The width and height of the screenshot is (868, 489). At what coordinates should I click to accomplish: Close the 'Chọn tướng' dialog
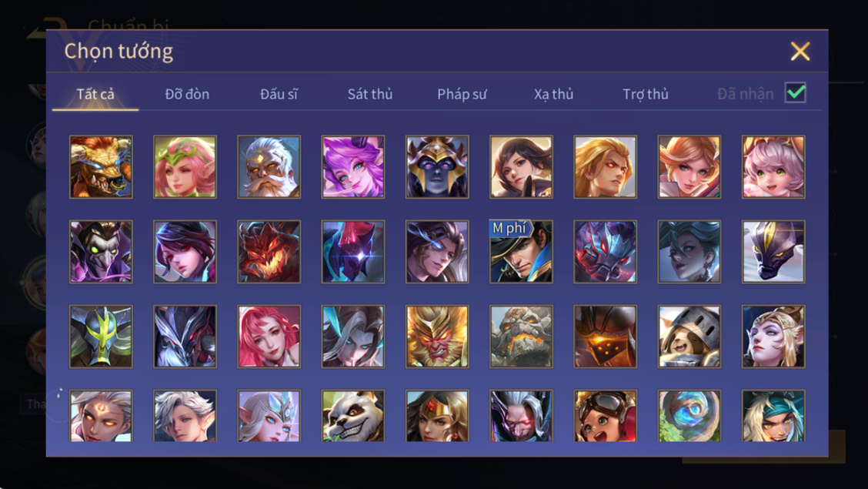[800, 51]
